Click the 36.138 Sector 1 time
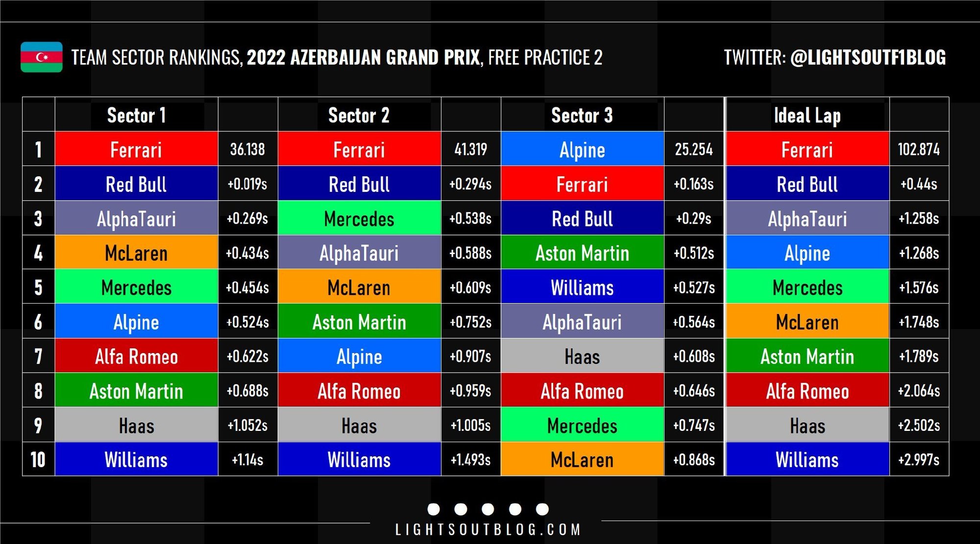980x544 pixels. click(x=247, y=149)
